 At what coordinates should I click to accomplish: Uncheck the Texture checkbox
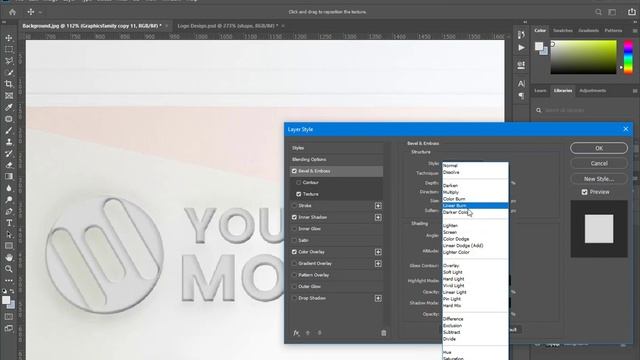pyautogui.click(x=299, y=194)
